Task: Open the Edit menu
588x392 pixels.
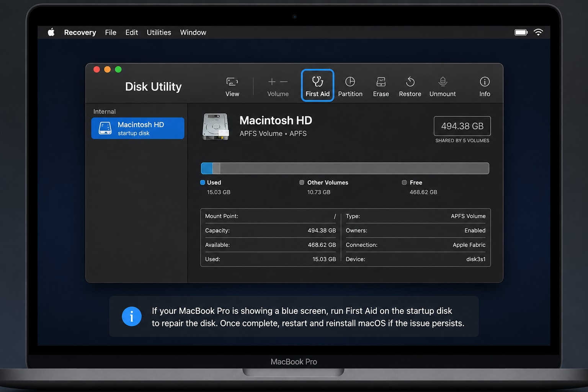Action: click(x=131, y=33)
